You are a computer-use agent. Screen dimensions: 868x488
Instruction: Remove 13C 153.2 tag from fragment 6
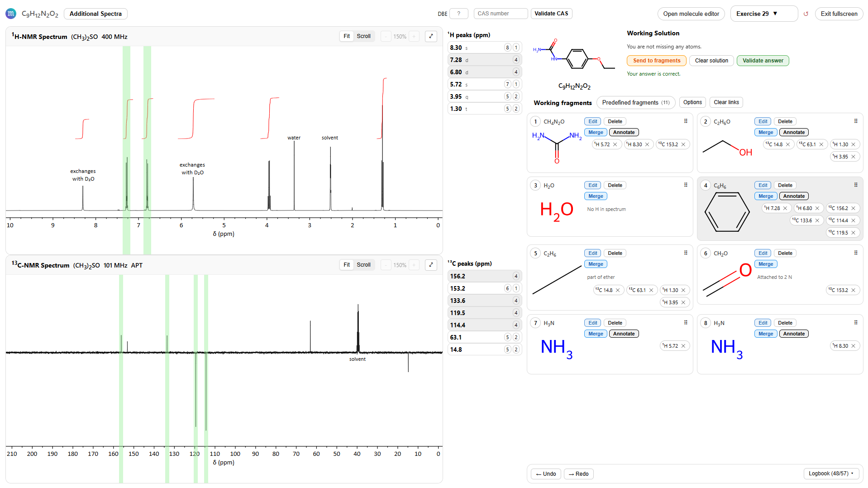click(854, 290)
